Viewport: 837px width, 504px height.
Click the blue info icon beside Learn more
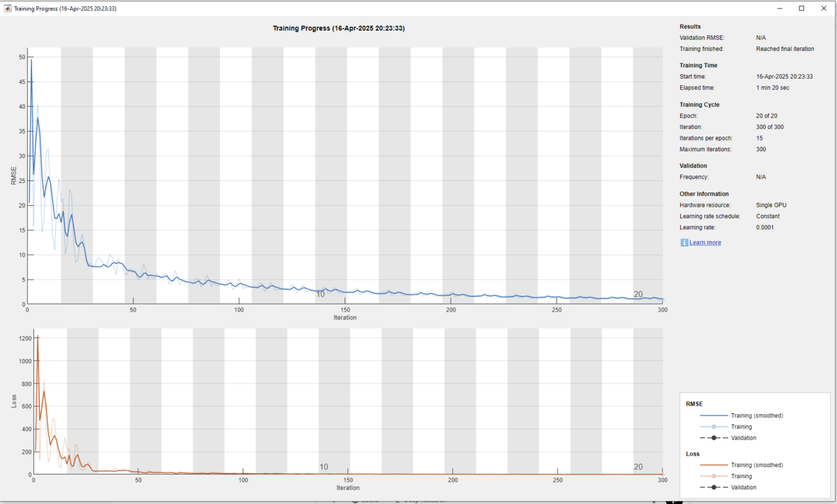click(684, 243)
